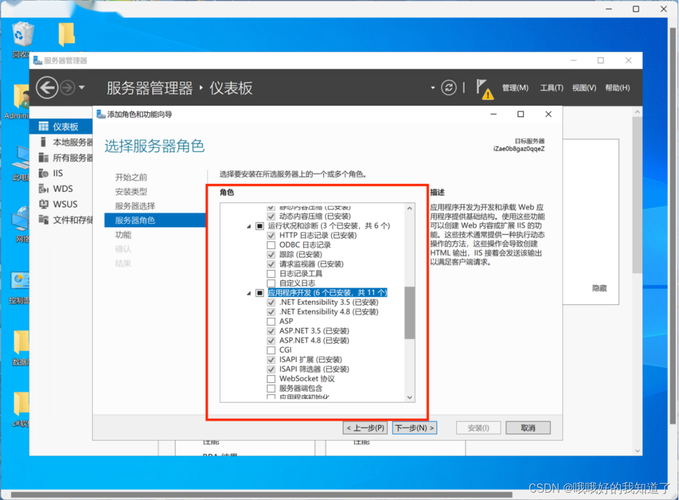The width and height of the screenshot is (679, 500).
Task: Click the back arrow in Server Manager
Action: click(x=46, y=88)
